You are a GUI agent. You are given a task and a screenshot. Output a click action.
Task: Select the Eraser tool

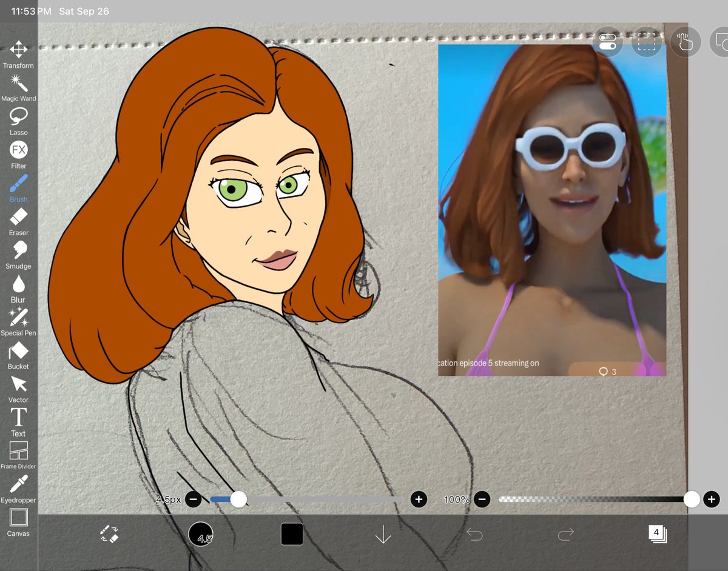pos(18,222)
